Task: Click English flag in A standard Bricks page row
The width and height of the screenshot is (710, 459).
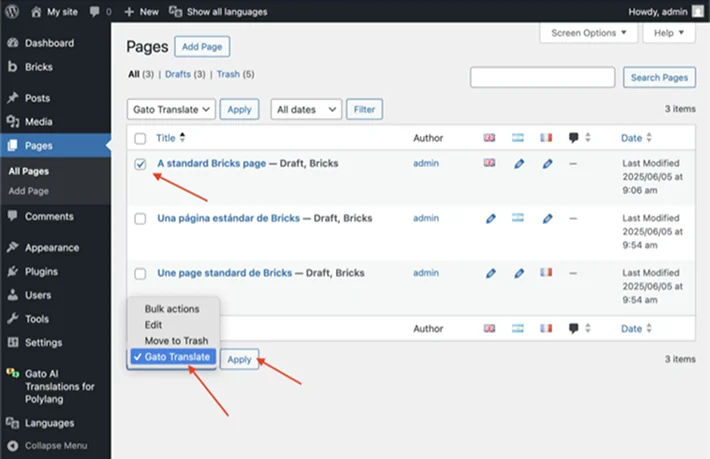Action: pyautogui.click(x=489, y=163)
